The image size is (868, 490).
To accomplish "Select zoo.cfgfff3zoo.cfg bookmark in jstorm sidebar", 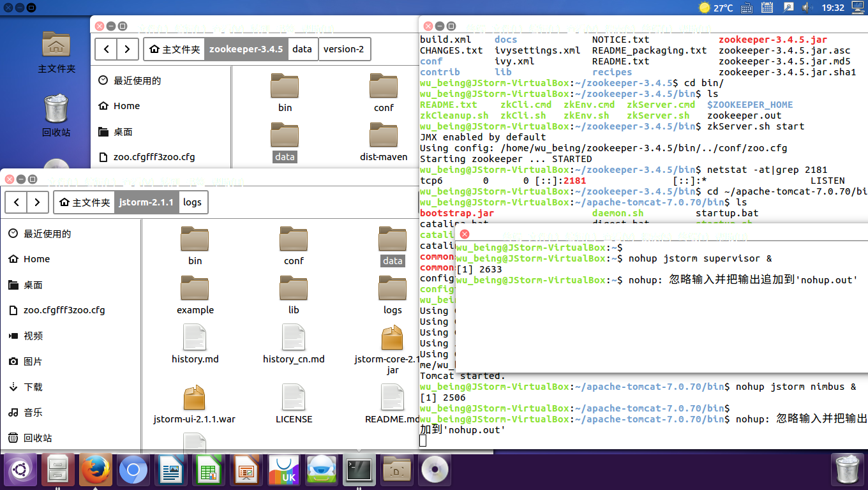I will [x=70, y=310].
